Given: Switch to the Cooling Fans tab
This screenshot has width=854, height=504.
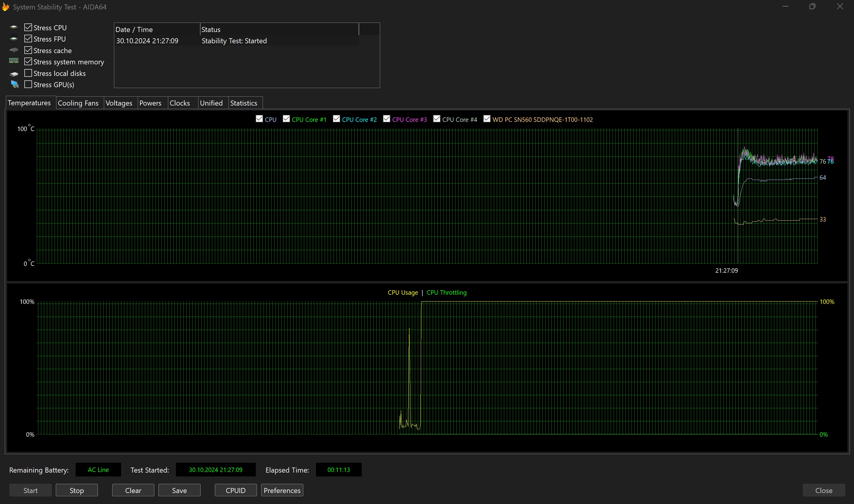Looking at the screenshot, I should pyautogui.click(x=78, y=103).
